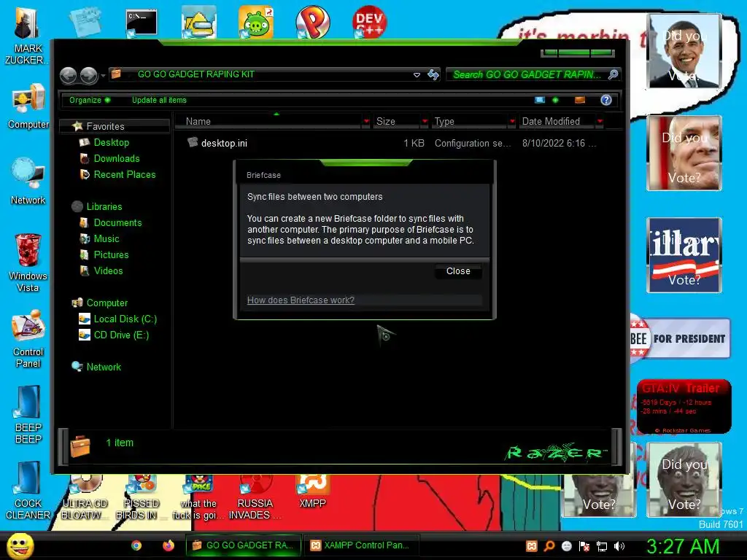Image resolution: width=747 pixels, height=560 pixels.
Task: Open the Videos library
Action: tap(108, 271)
